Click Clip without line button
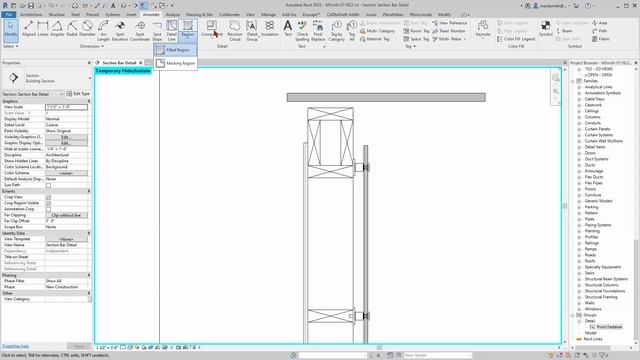 (x=66, y=215)
